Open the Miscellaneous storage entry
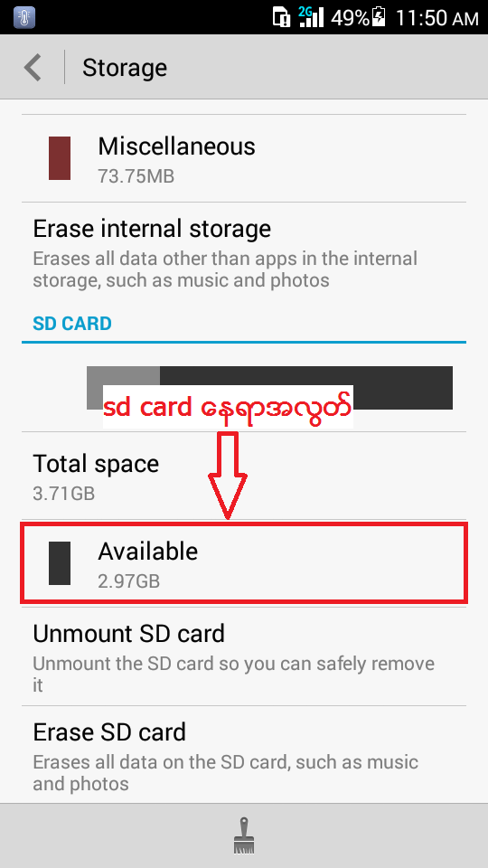The width and height of the screenshot is (488, 868). [x=244, y=158]
